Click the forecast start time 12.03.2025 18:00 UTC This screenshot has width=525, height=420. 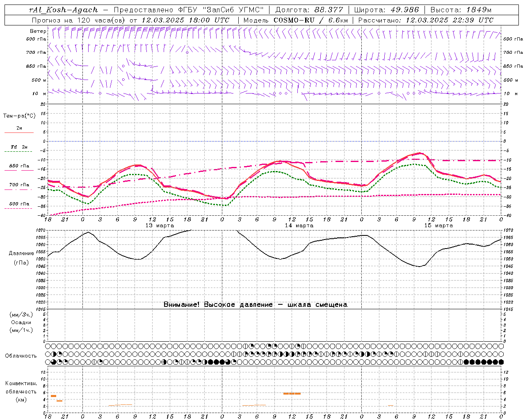pyautogui.click(x=185, y=20)
